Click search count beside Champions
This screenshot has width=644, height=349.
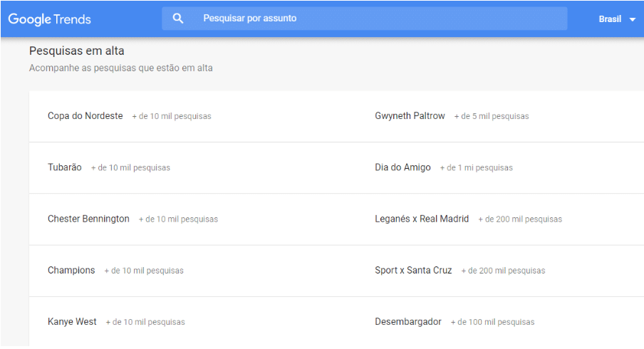click(144, 271)
